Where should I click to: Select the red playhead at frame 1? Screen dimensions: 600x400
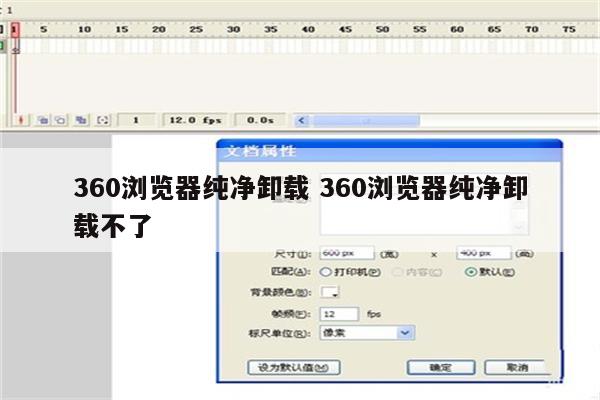pyautogui.click(x=15, y=30)
